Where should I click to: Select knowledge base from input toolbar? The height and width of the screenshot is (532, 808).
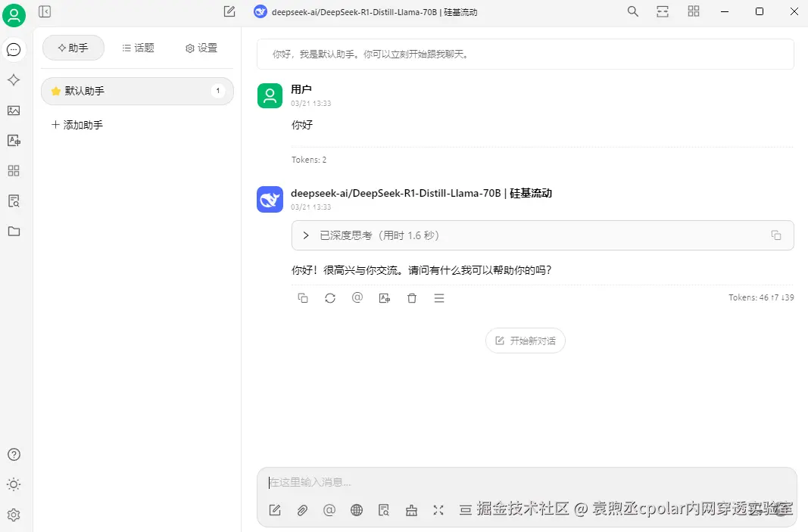pos(384,510)
